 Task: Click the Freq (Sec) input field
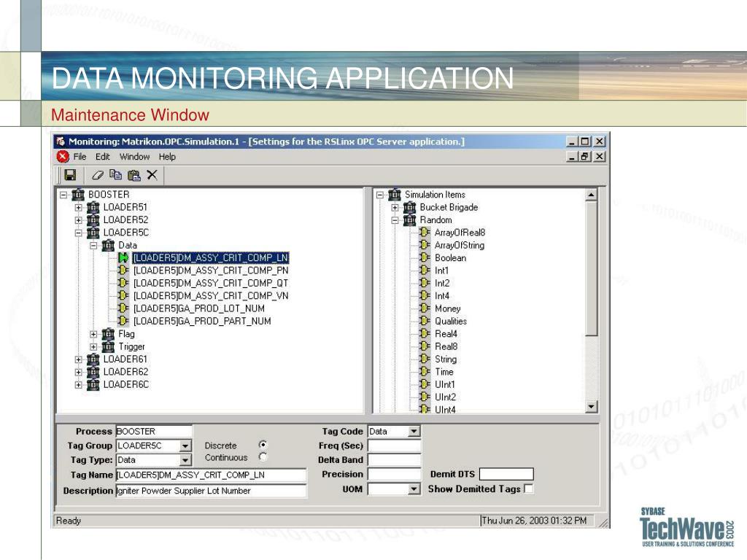(x=395, y=446)
